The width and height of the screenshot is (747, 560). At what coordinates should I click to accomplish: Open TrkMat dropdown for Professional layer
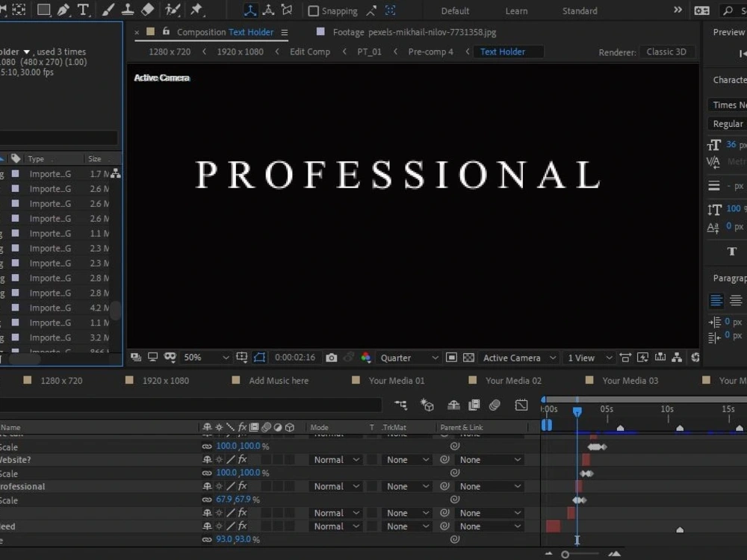pos(407,487)
